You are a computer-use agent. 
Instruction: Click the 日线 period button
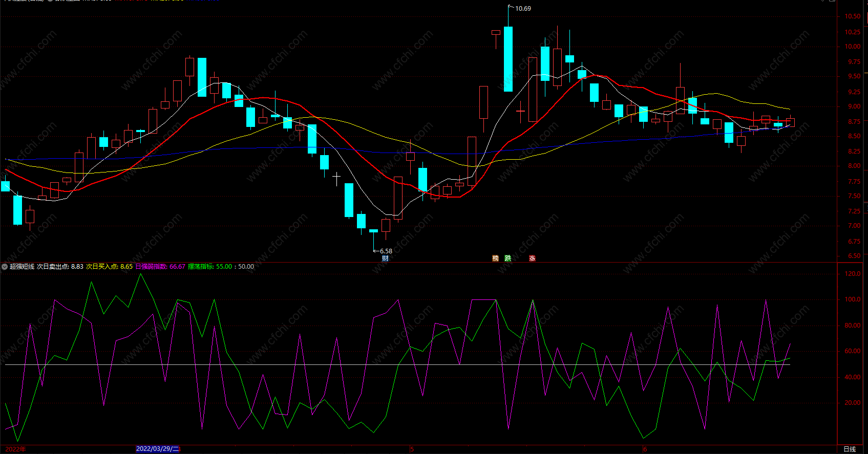coord(850,449)
